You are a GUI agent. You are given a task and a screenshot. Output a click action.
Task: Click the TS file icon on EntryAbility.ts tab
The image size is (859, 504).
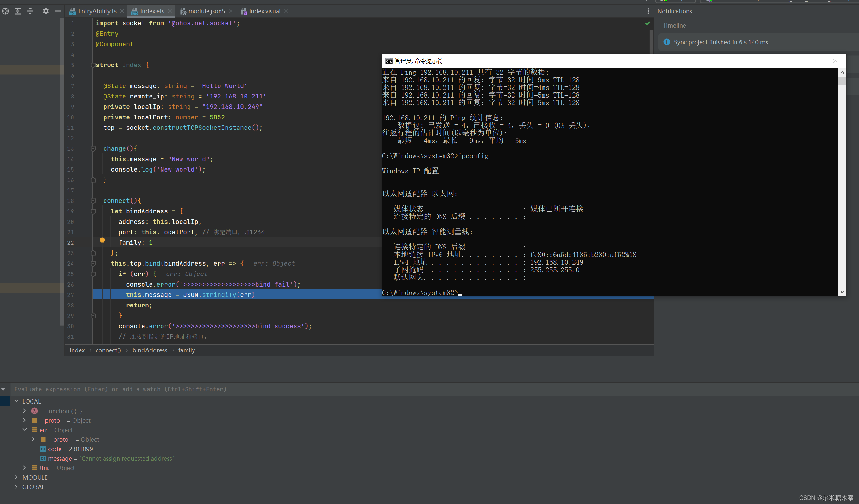point(72,11)
